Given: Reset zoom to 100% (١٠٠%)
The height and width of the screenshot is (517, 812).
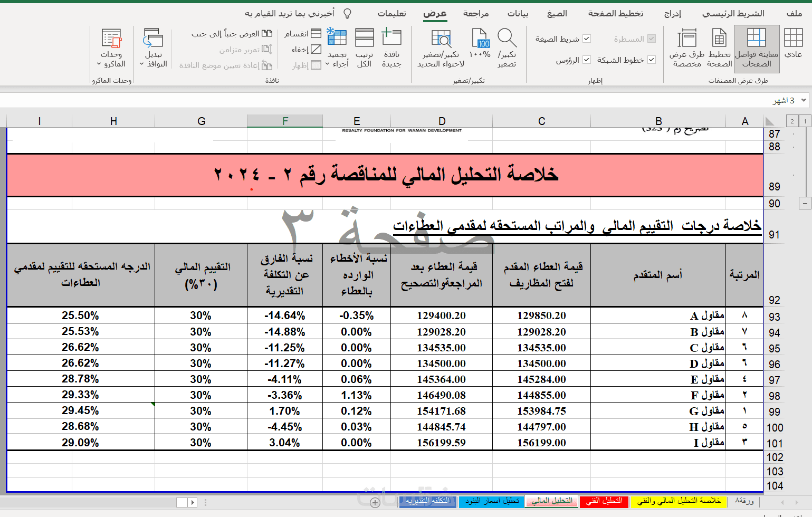Looking at the screenshot, I should click(480, 43).
